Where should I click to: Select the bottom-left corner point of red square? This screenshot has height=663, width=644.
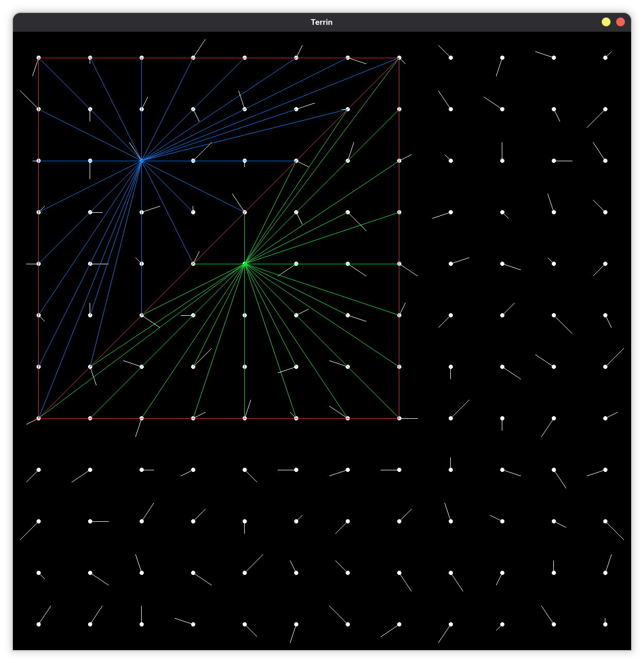[x=39, y=418]
